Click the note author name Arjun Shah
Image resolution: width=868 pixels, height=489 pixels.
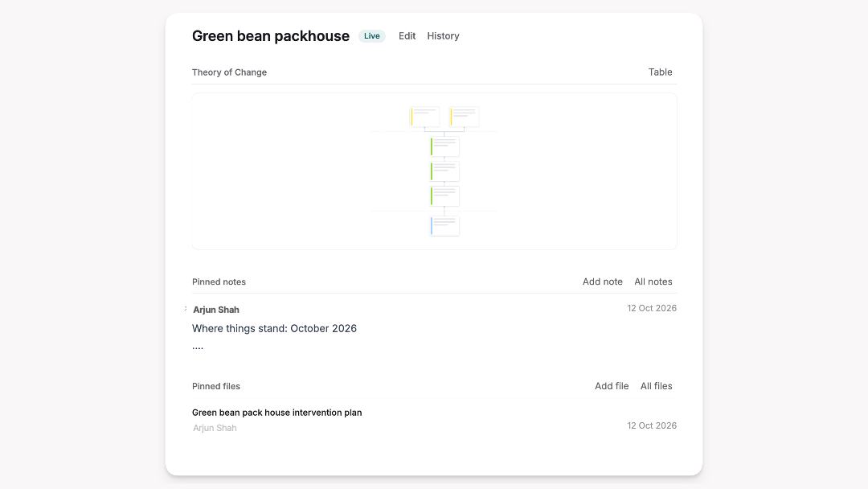(x=216, y=310)
